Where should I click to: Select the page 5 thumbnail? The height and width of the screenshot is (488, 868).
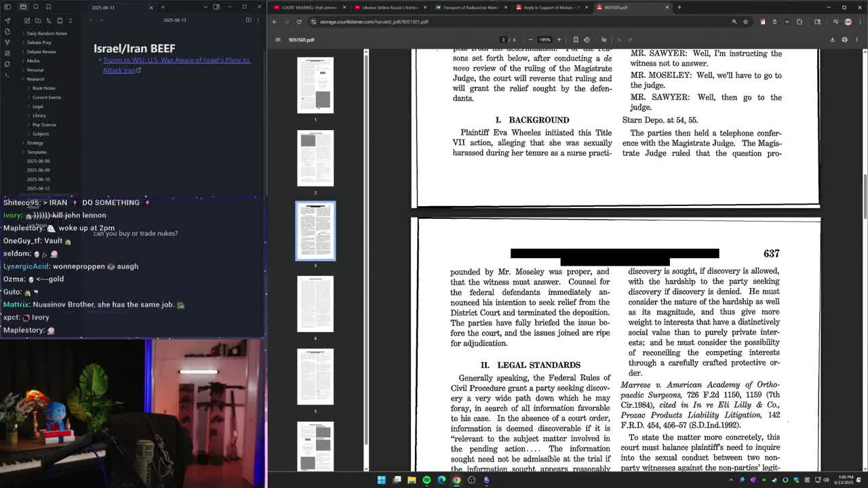tap(315, 377)
